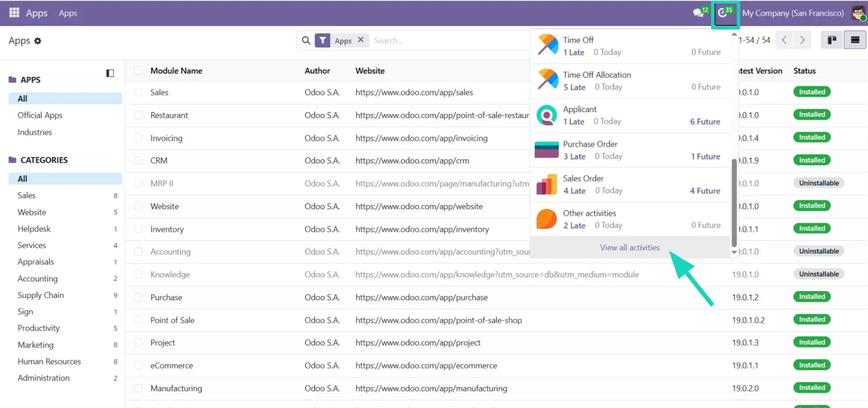Viewport: 868px width, 408px height.
Task: Toggle the select-all header checkbox
Action: click(x=138, y=71)
